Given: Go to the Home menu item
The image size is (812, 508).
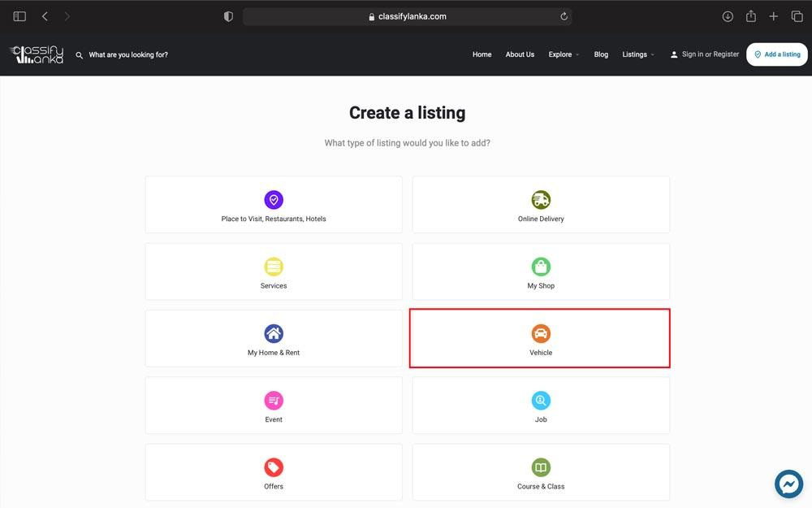Looking at the screenshot, I should click(x=482, y=54).
